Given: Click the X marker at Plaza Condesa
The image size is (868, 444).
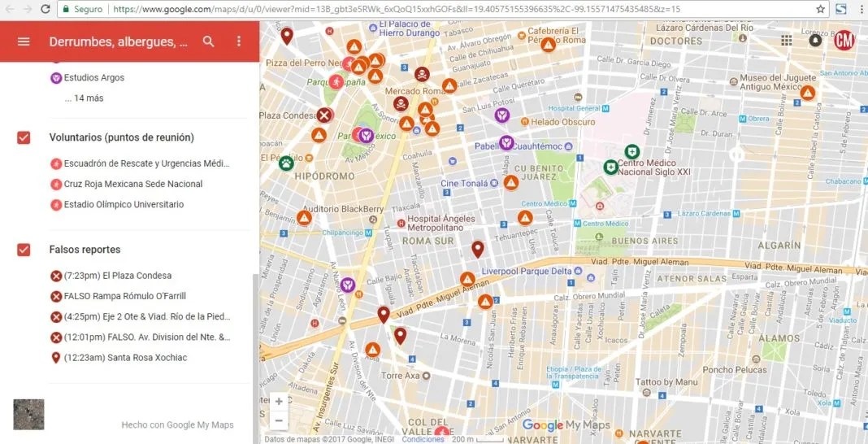Looking at the screenshot, I should (324, 115).
